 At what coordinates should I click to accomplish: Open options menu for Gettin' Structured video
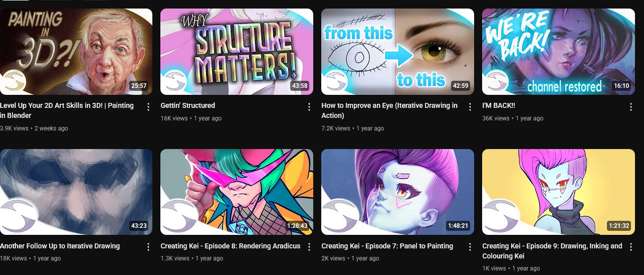tap(309, 107)
